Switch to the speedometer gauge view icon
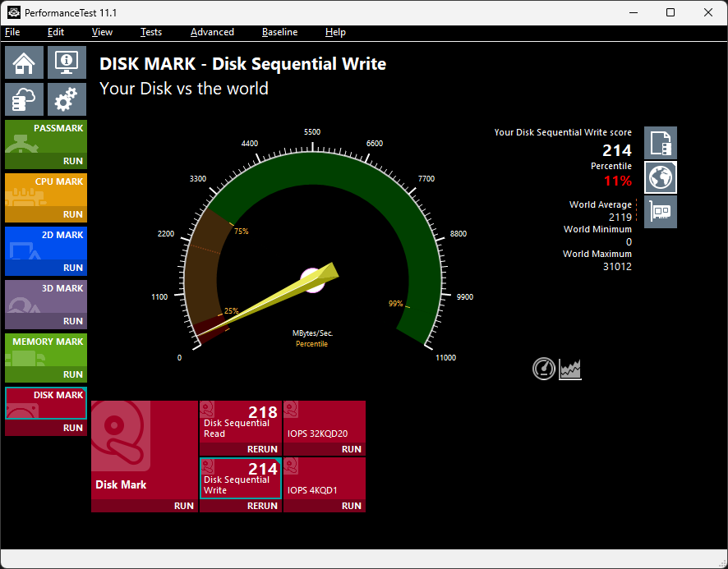Image resolution: width=728 pixels, height=569 pixels. point(544,369)
